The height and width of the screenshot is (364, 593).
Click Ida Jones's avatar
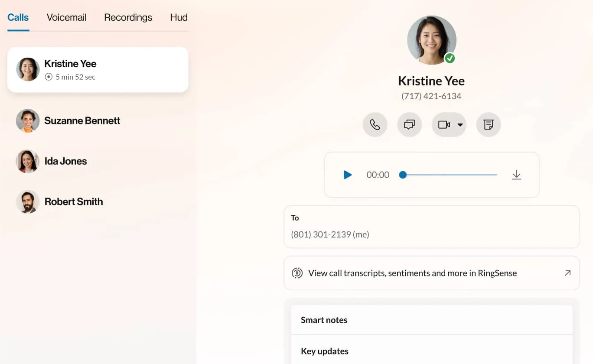pyautogui.click(x=28, y=161)
